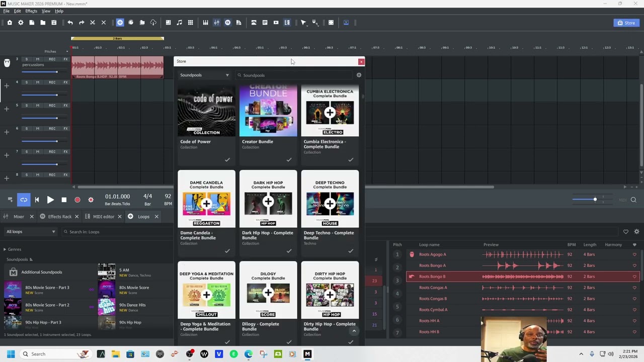Toggle the FX effects icon in top toolbar
Screen dimensions: 644x362
(x=227, y=22)
